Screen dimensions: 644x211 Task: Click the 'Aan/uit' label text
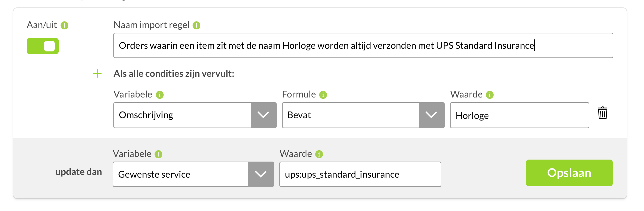[42, 25]
